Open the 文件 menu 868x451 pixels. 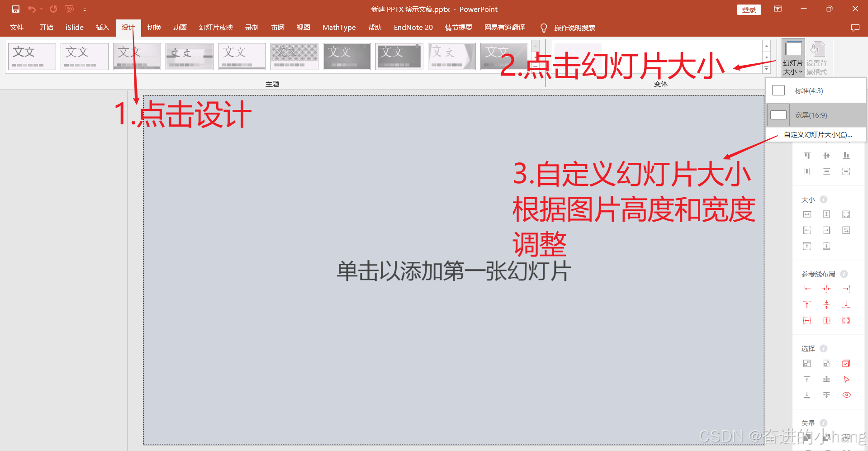[17, 28]
